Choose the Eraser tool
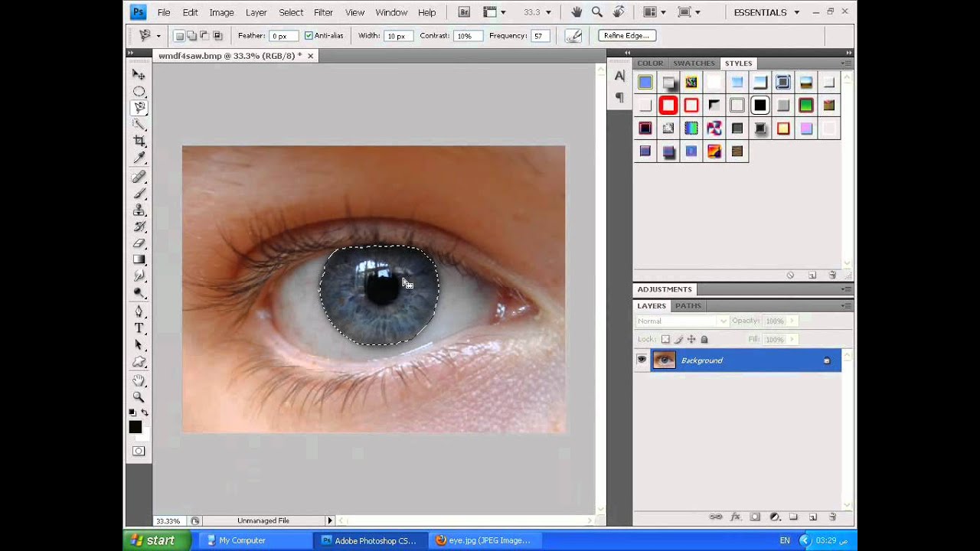 (x=139, y=243)
